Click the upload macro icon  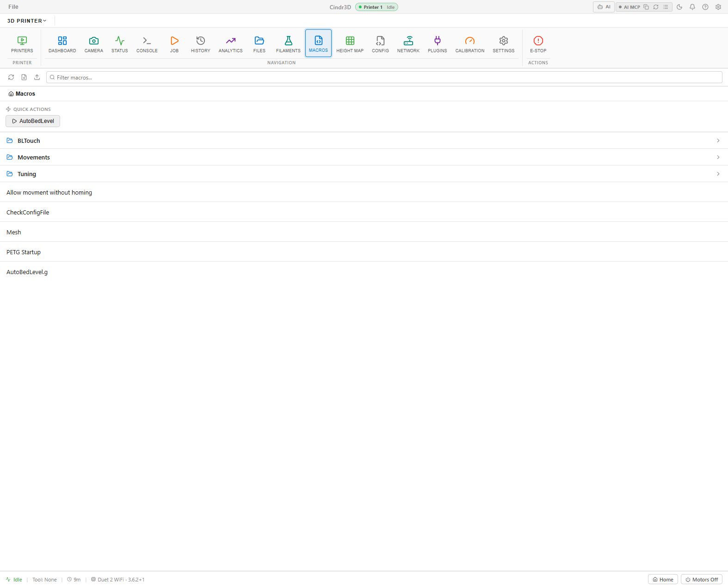[37, 77]
